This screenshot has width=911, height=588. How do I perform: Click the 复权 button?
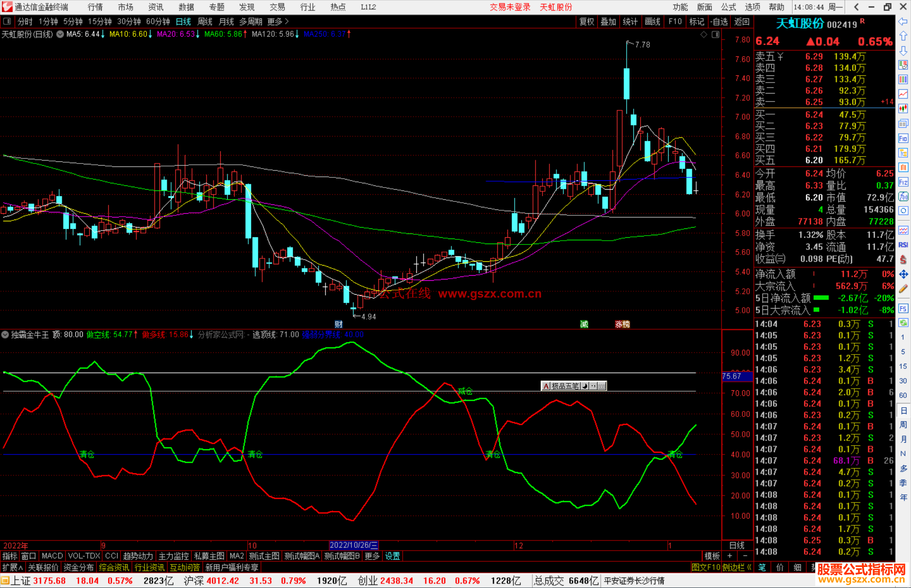point(586,21)
